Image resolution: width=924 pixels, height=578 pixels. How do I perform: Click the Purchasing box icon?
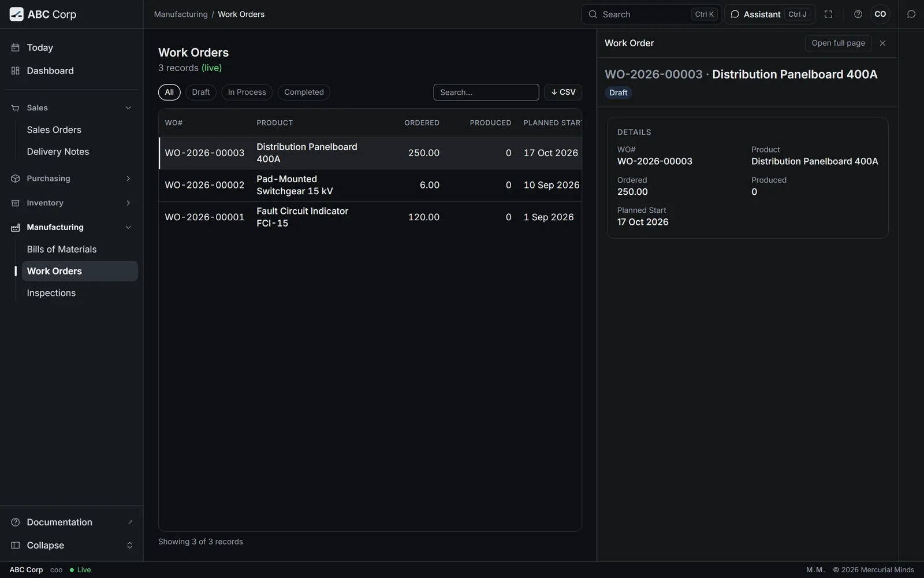click(x=16, y=179)
